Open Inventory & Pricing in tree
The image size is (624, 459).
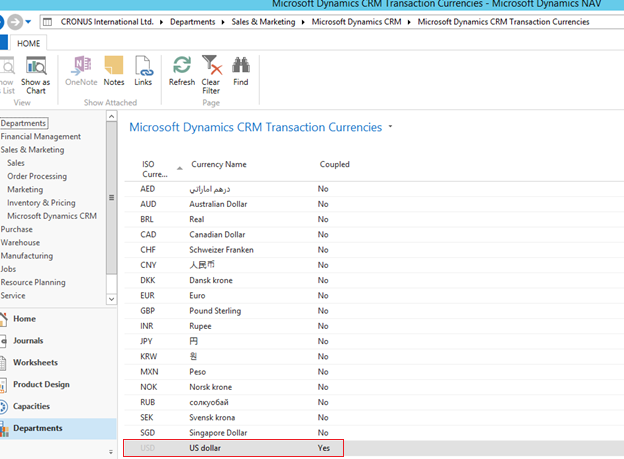click(x=41, y=203)
